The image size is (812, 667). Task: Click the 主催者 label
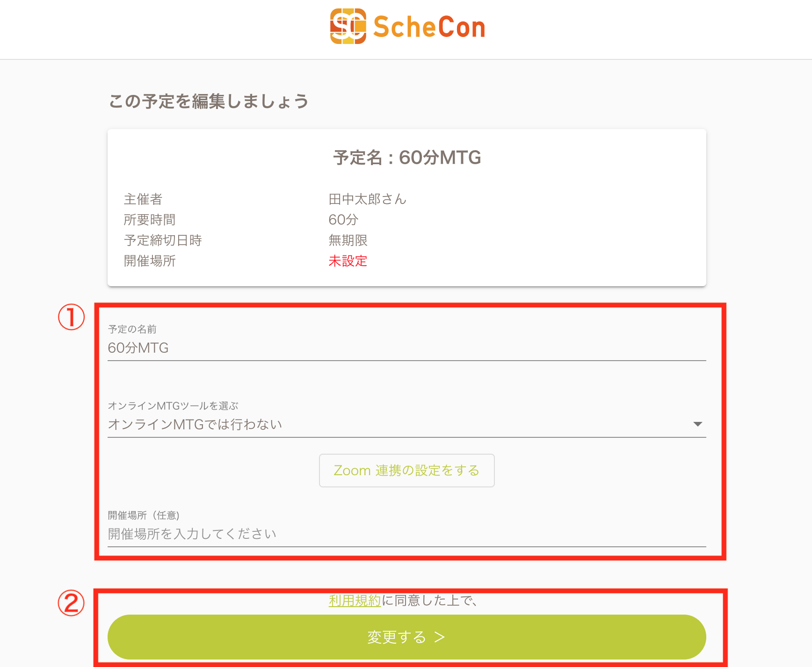point(143,199)
